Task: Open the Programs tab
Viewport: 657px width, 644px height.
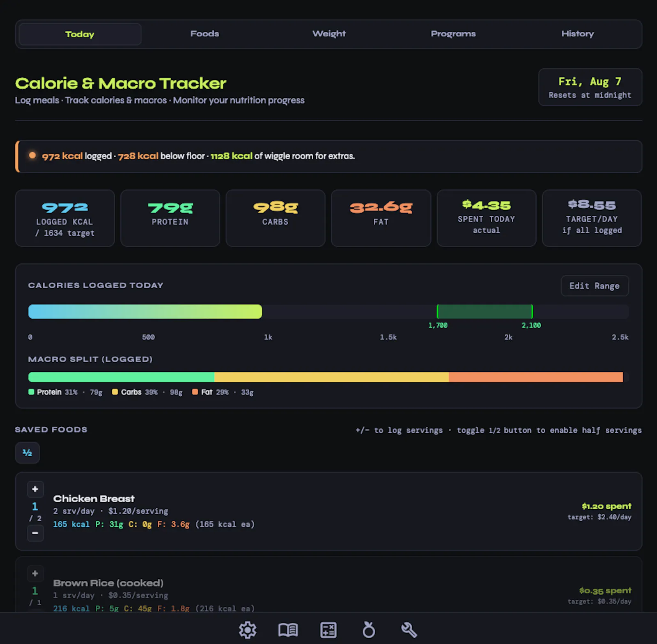Action: pos(453,34)
